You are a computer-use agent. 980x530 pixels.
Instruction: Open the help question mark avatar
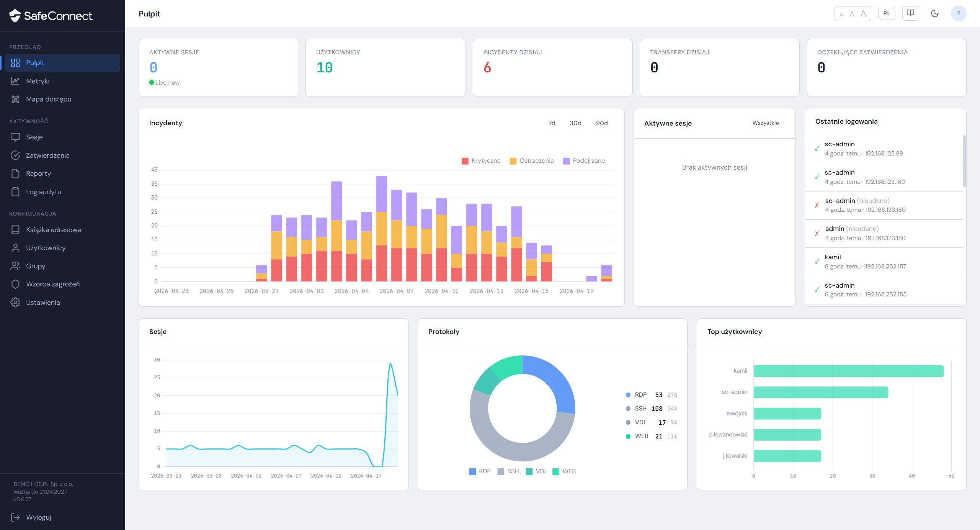[959, 13]
